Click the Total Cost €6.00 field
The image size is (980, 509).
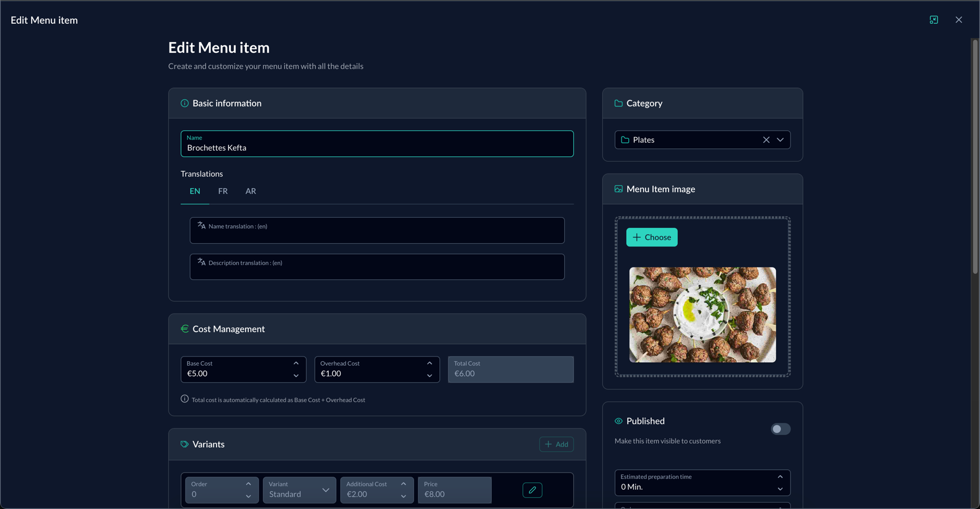[511, 370]
